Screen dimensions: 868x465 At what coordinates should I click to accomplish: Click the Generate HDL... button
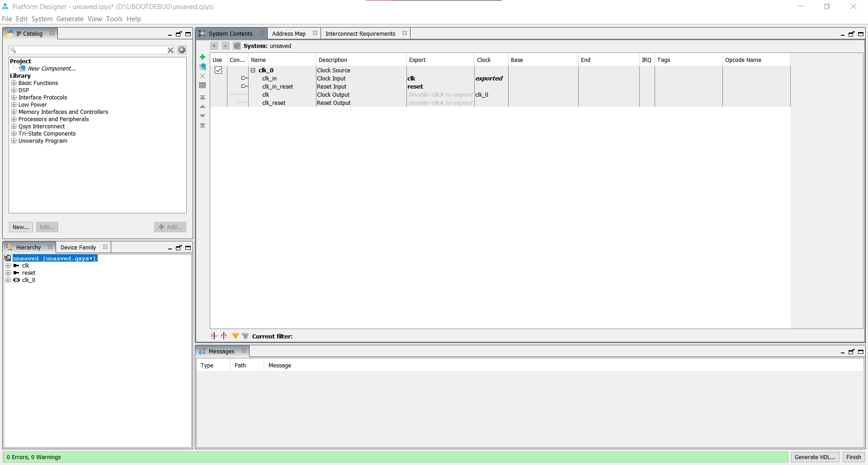pos(815,457)
